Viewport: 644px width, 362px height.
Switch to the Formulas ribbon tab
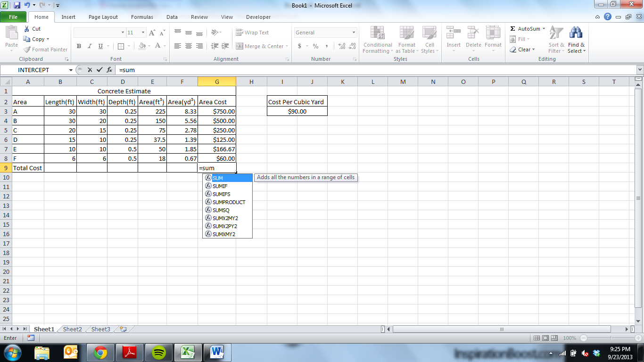(x=141, y=17)
